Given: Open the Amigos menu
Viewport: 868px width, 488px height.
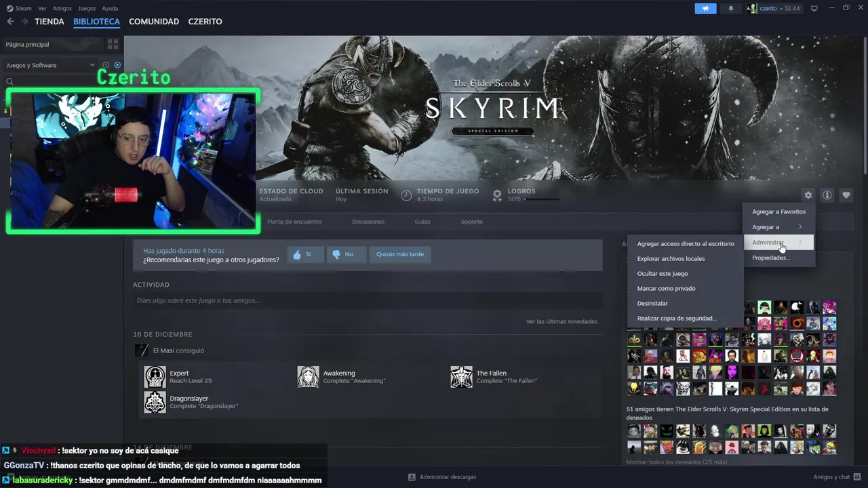Looking at the screenshot, I should point(62,8).
